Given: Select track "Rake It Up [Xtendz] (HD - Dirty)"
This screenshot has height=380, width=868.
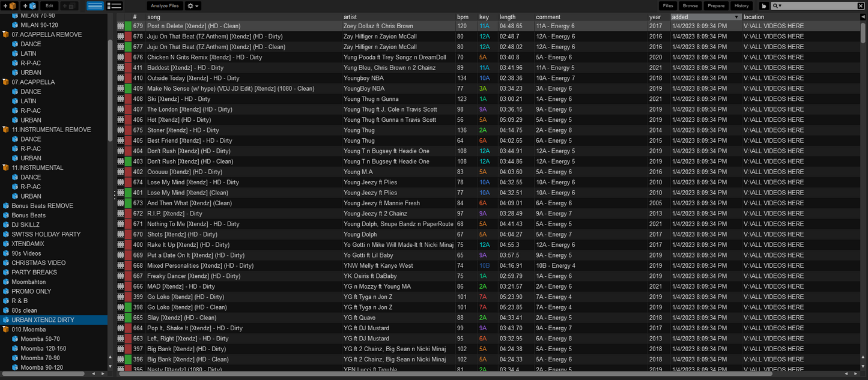Looking at the screenshot, I should click(188, 245).
